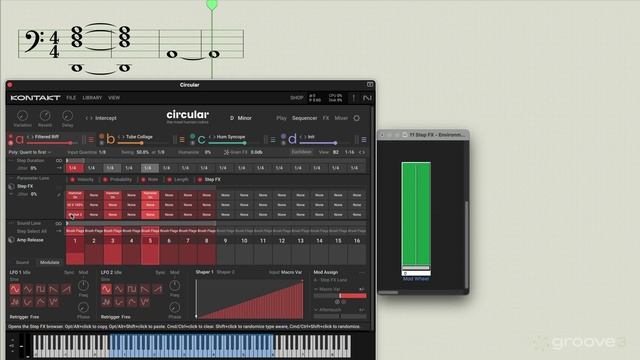
Task: Toggle the Probability parameter lane
Action: (105, 180)
